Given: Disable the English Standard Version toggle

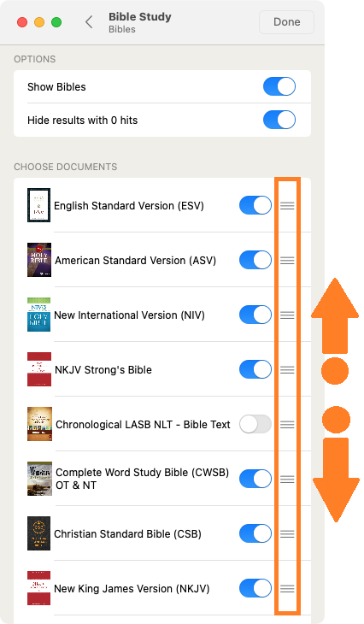Looking at the screenshot, I should pos(255,205).
